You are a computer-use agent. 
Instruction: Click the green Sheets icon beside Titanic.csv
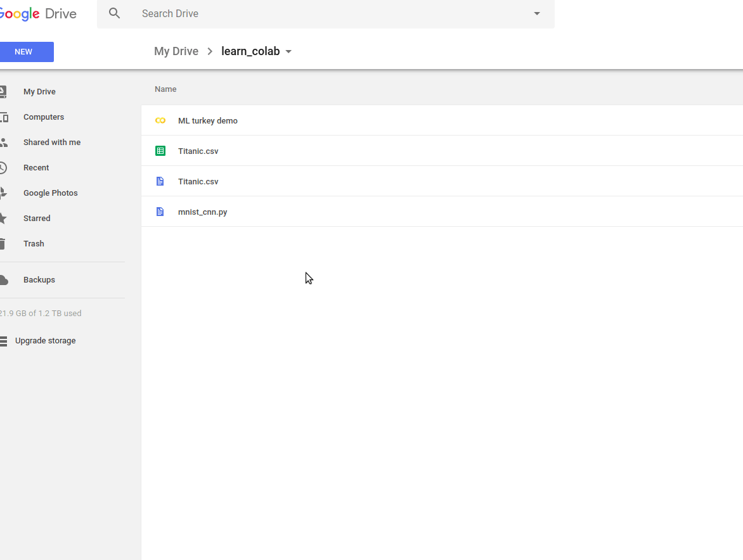[160, 151]
